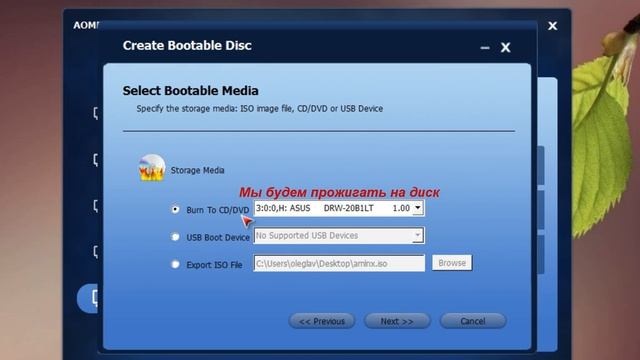
Task: Click the ISO file path input field
Action: point(339,263)
